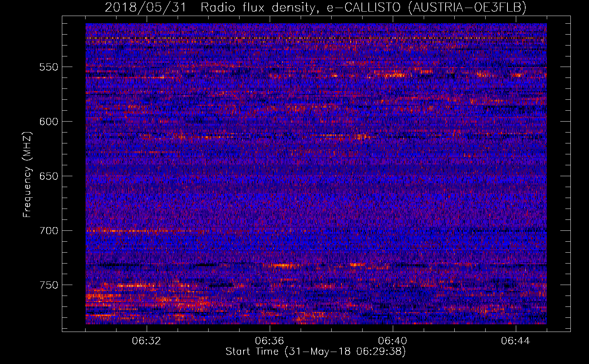Click the 750 frequency tick label
Image resolution: width=589 pixels, height=364 pixels.
tap(49, 285)
